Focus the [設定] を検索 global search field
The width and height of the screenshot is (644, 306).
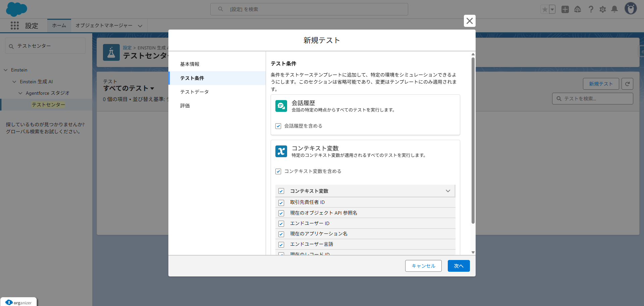[309, 9]
